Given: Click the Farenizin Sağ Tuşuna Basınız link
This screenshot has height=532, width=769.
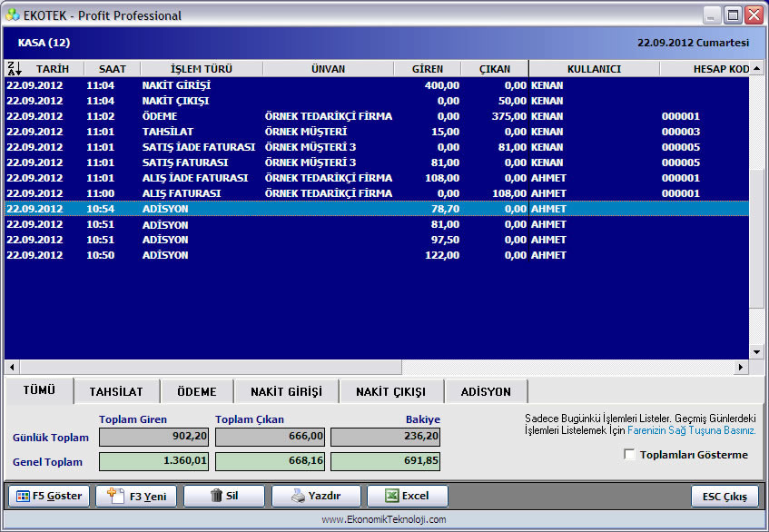Looking at the screenshot, I should pos(692,430).
